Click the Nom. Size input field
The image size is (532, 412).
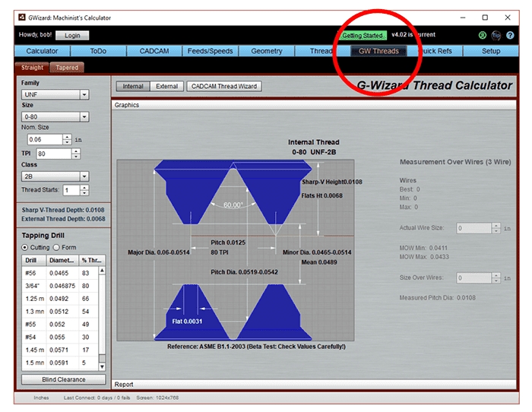coord(45,139)
